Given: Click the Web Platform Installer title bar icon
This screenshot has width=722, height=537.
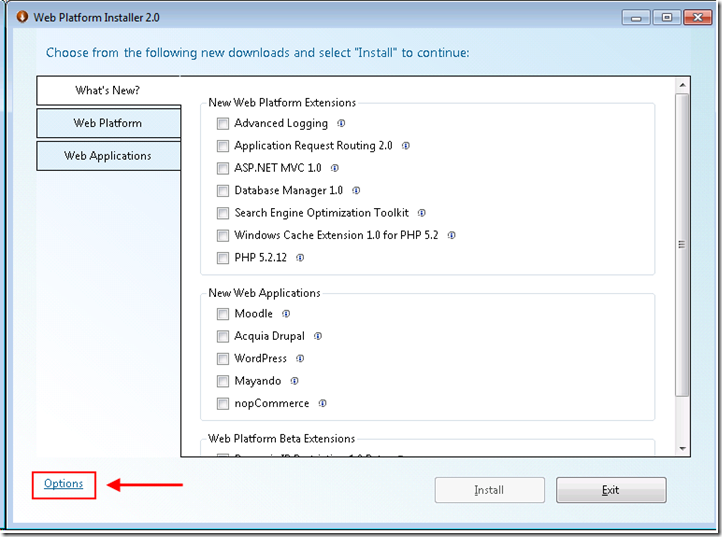Looking at the screenshot, I should [x=22, y=17].
